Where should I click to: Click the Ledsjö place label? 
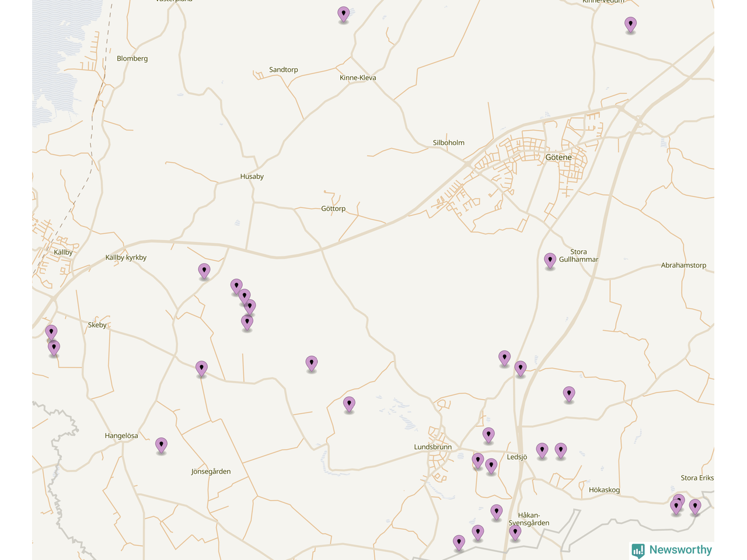coord(517,457)
